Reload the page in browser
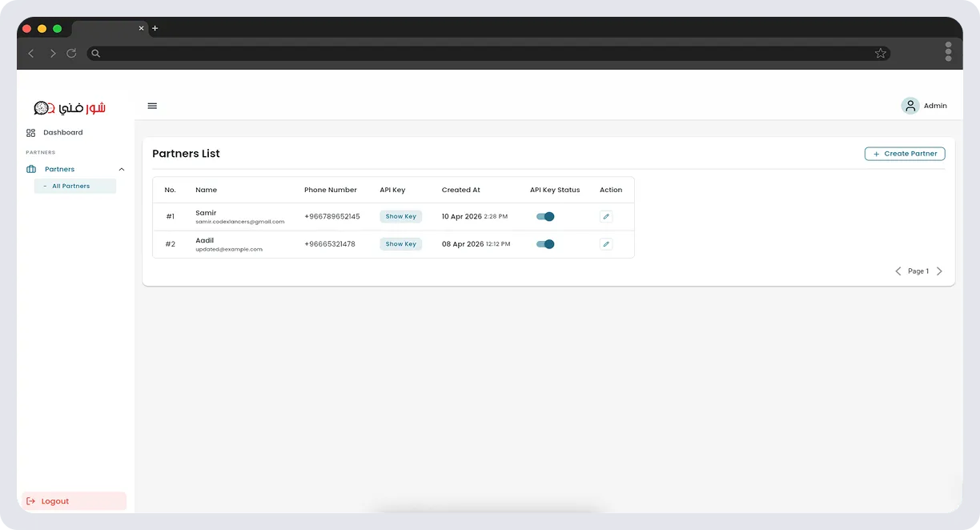Screen dimensions: 980x530 [71, 53]
